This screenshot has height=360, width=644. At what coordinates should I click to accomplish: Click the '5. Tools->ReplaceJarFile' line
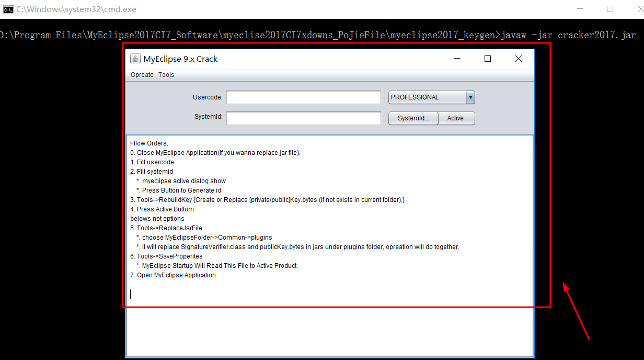(166, 228)
